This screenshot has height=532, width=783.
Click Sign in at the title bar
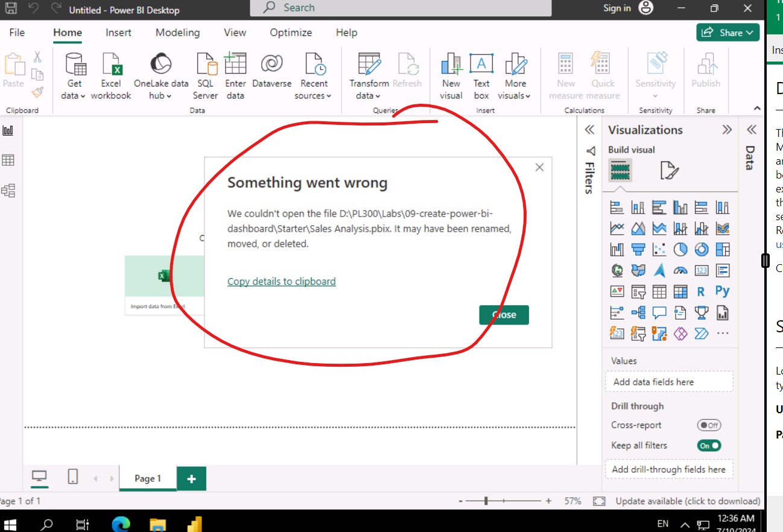click(617, 8)
